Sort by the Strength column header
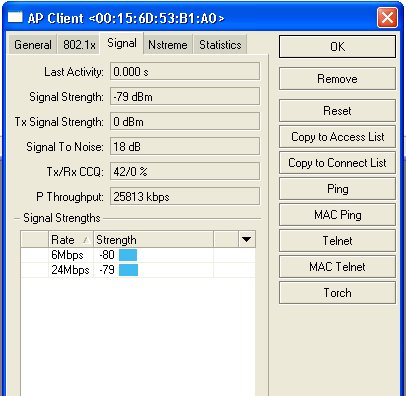This screenshot has height=396, width=406. click(153, 239)
